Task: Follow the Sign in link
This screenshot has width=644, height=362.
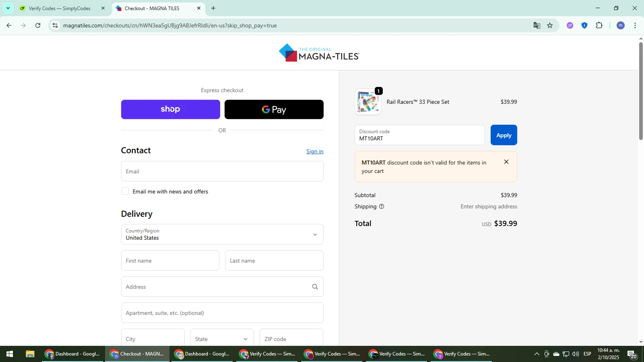Action: coord(315,151)
